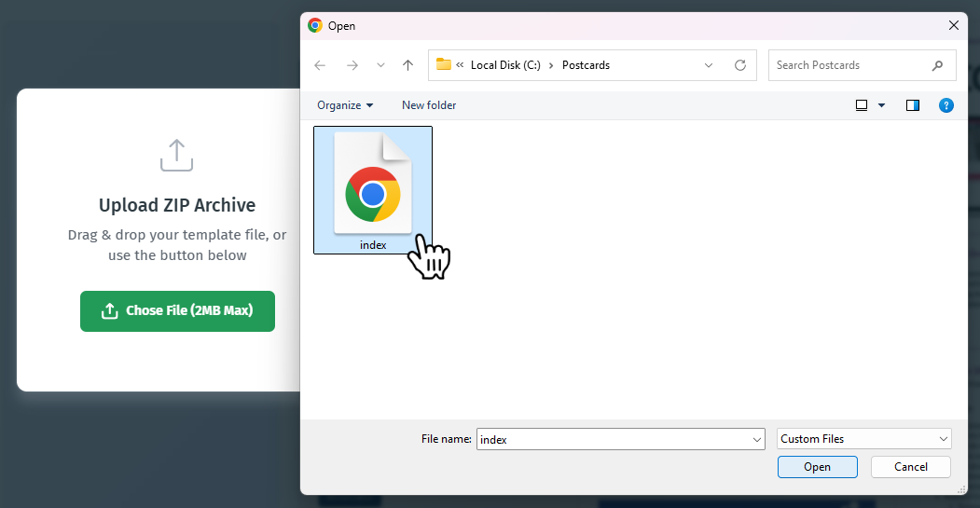Expand hidden path double-chevron in address bar

pos(460,64)
